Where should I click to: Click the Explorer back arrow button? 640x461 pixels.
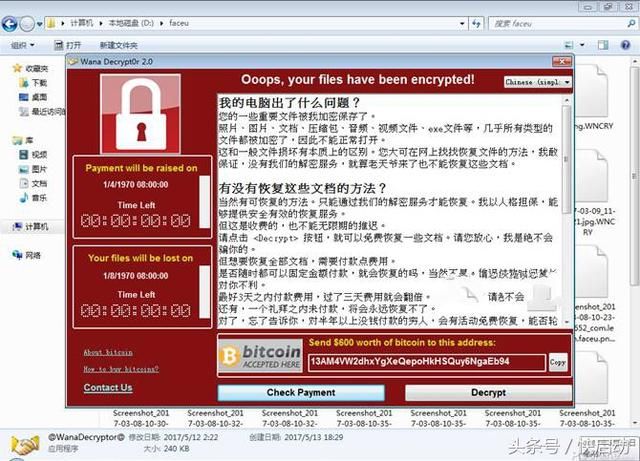coord(10,24)
